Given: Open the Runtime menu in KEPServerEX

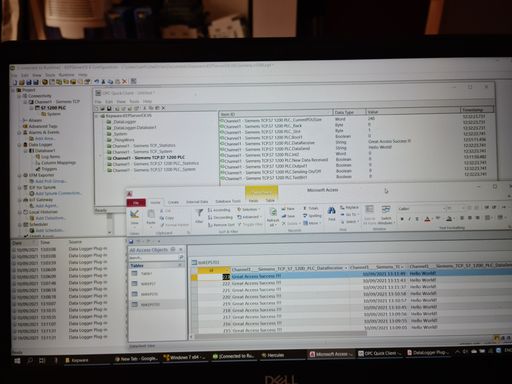Looking at the screenshot, I should (66, 75).
